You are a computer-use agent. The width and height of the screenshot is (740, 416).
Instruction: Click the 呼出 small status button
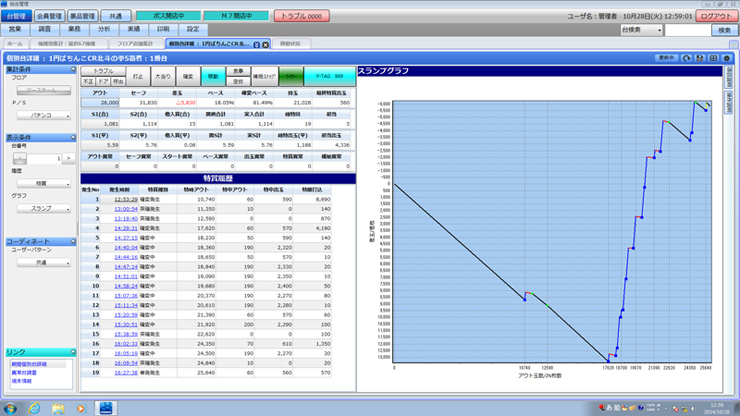coord(118,81)
